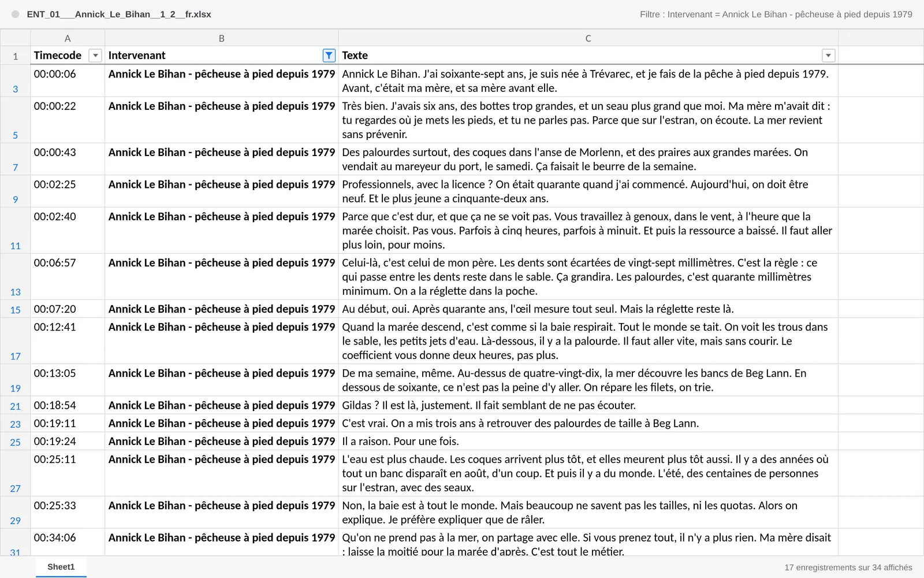This screenshot has width=924, height=578.
Task: Select text cell starting 'Annick Le Bihan. J'ai soixante-sept'
Action: (x=588, y=81)
